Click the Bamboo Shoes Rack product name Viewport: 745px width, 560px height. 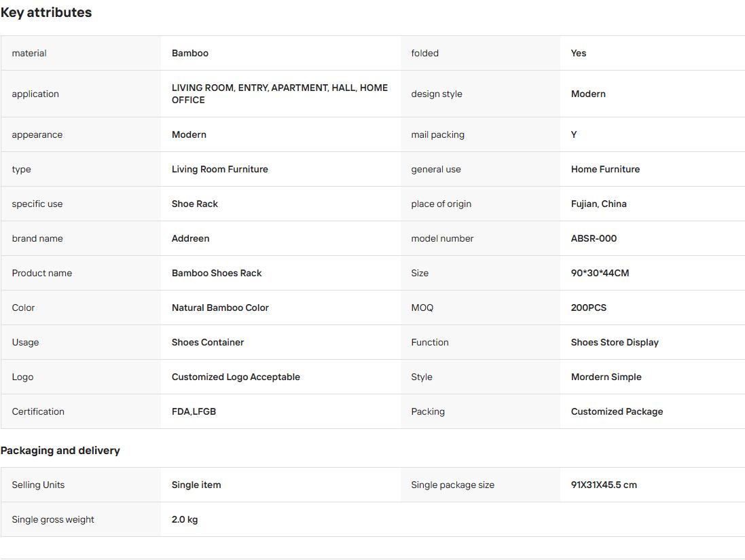click(x=217, y=273)
